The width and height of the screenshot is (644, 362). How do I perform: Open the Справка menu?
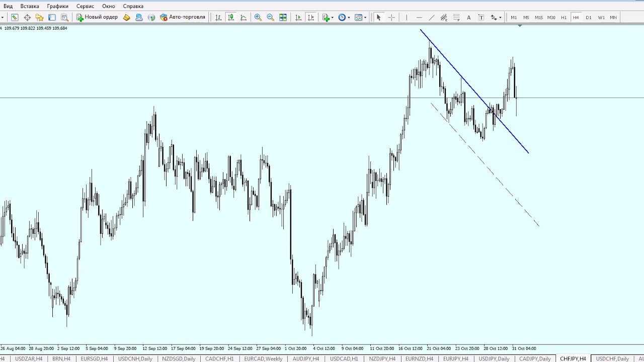(x=133, y=6)
